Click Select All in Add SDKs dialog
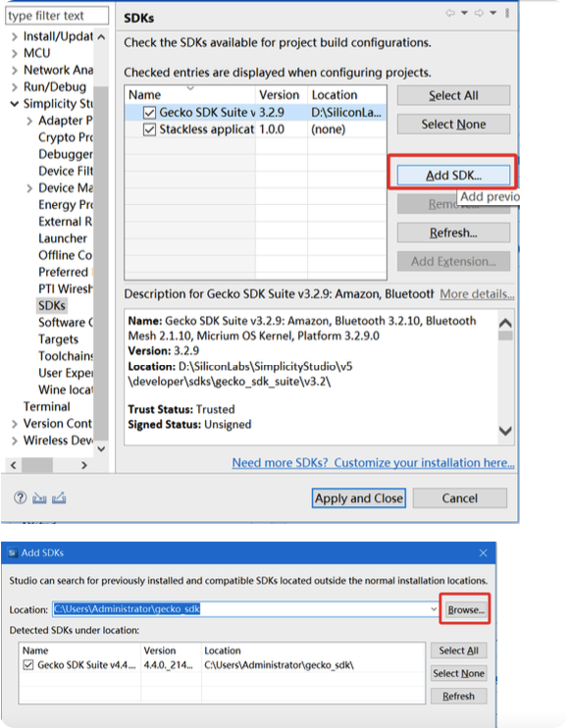The image size is (568, 728). tap(458, 650)
